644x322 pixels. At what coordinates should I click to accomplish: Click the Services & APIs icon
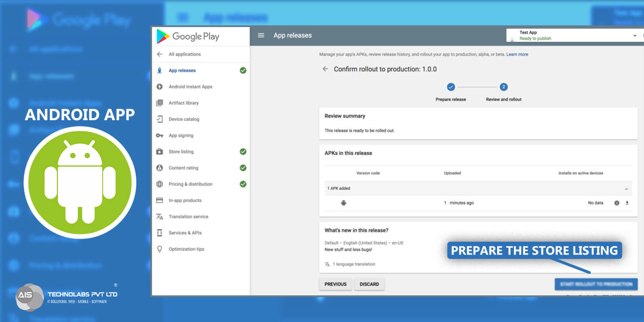pyautogui.click(x=160, y=233)
